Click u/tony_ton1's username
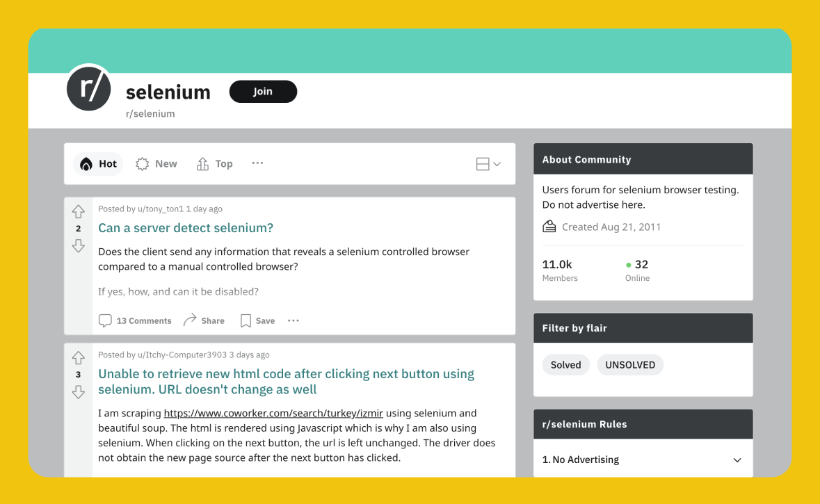 (162, 209)
